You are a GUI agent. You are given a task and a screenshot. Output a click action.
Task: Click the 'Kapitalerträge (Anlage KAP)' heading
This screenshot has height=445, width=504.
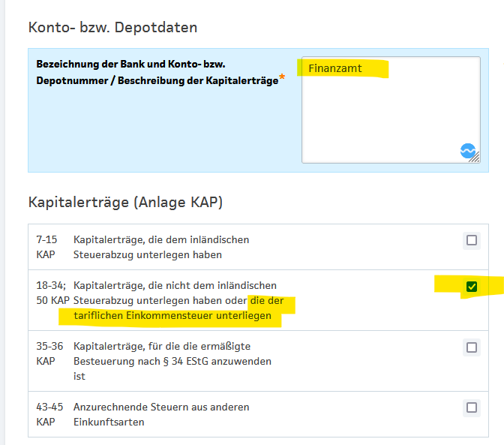[x=125, y=202]
